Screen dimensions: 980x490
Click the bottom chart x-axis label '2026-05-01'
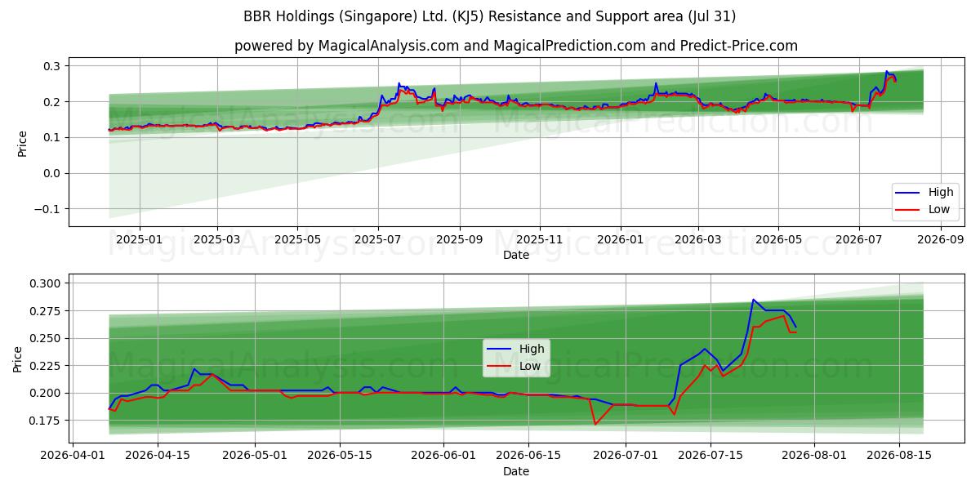(254, 457)
